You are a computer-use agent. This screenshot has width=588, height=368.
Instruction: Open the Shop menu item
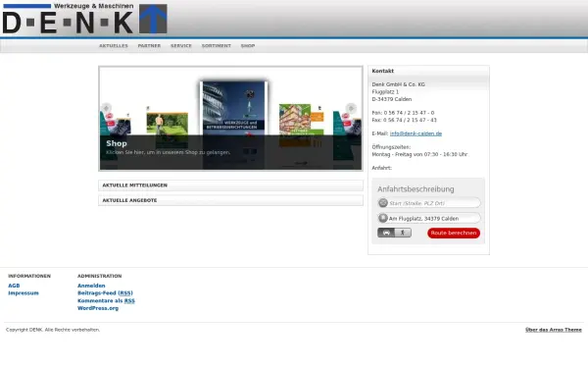248,46
